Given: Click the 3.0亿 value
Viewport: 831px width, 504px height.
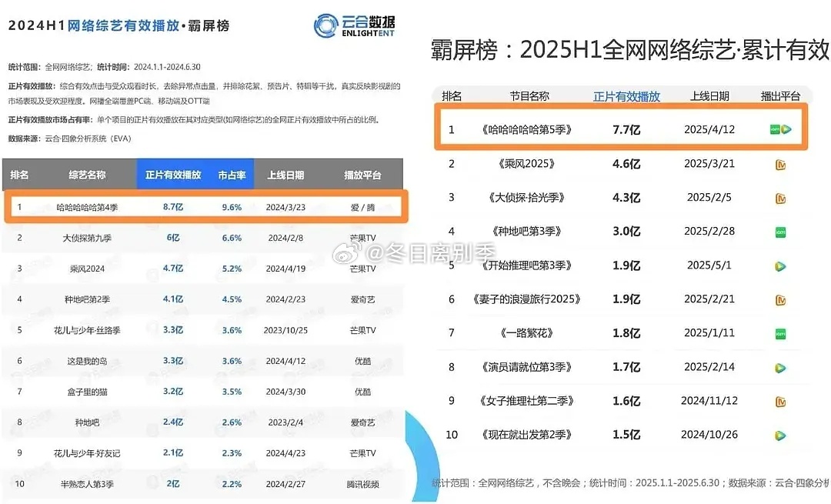Looking at the screenshot, I should click(x=626, y=232).
